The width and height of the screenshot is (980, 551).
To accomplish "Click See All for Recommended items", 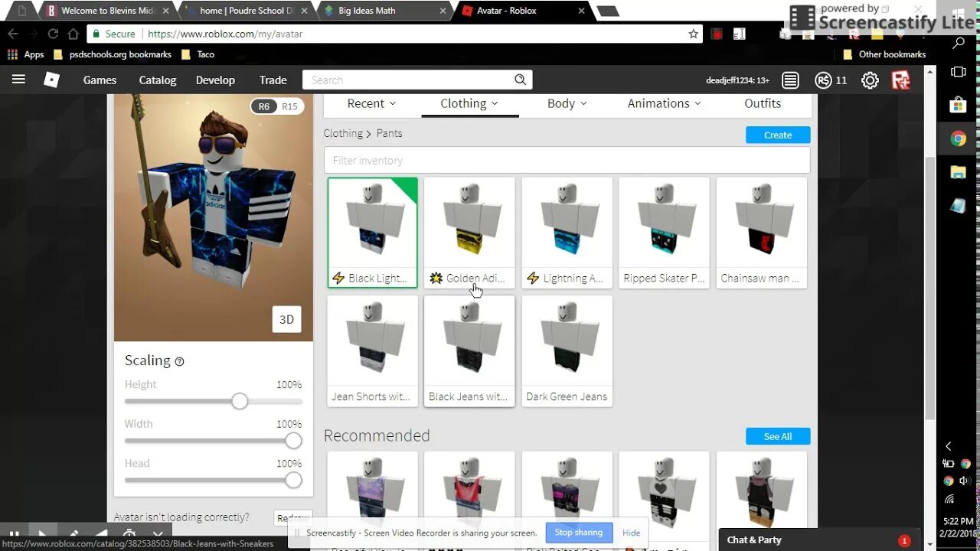I will (778, 436).
